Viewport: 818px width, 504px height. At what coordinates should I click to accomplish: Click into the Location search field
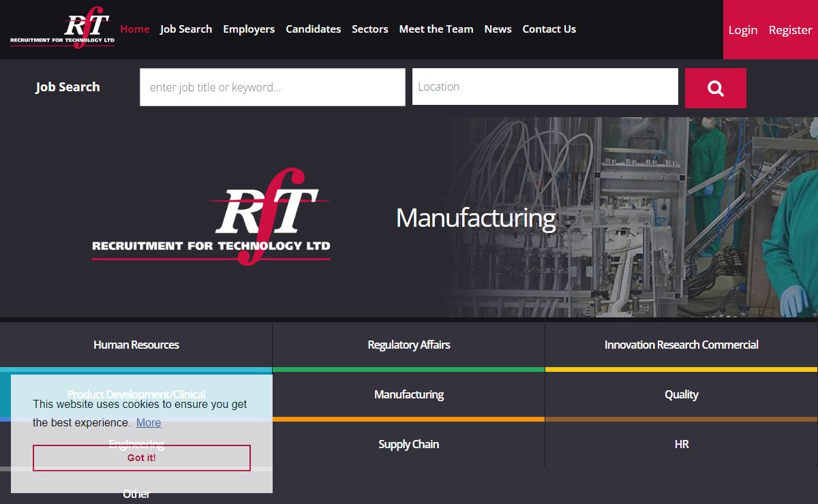tap(545, 86)
